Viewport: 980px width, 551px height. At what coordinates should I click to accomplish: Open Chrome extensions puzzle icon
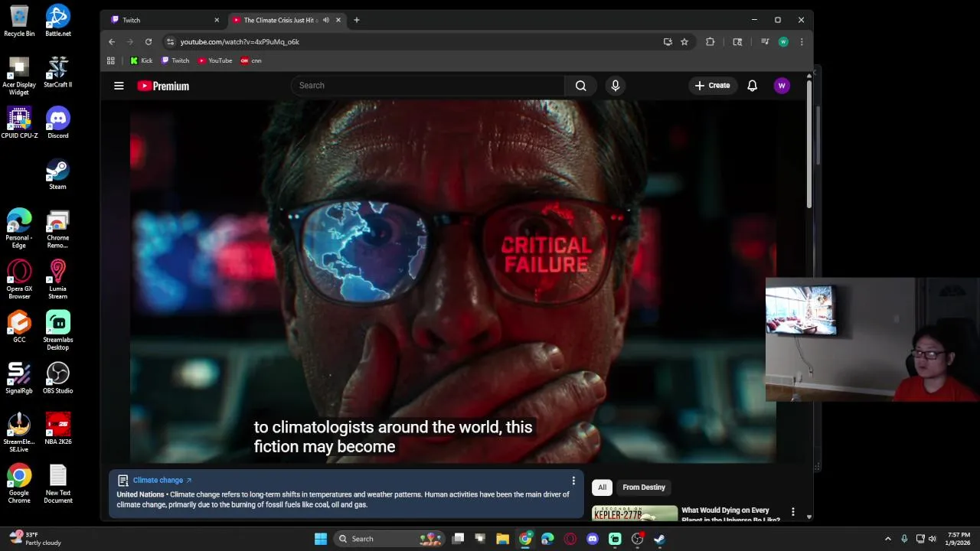710,42
